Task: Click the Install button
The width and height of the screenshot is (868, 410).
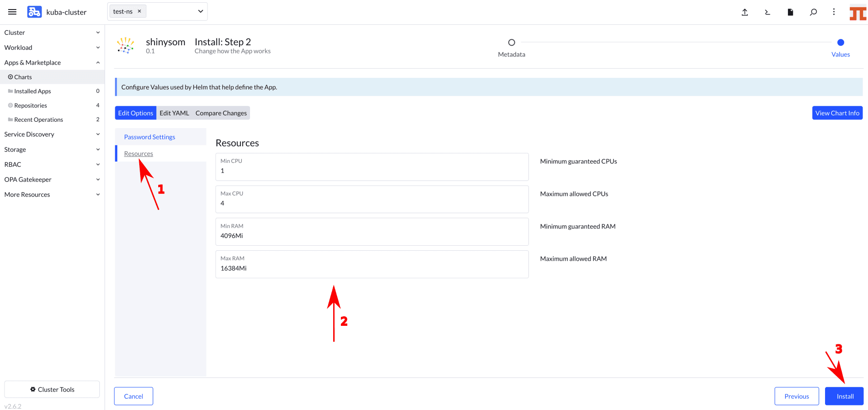Action: tap(844, 396)
